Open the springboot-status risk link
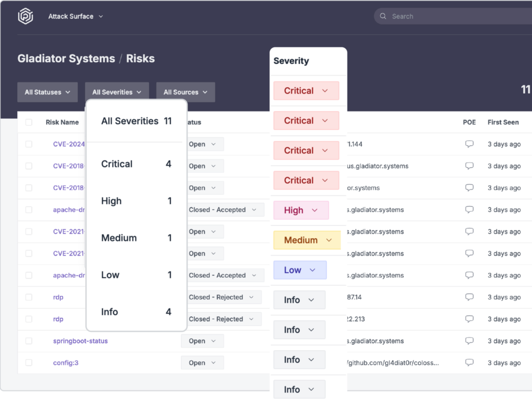Viewport: 532px width, 405px height. point(81,341)
